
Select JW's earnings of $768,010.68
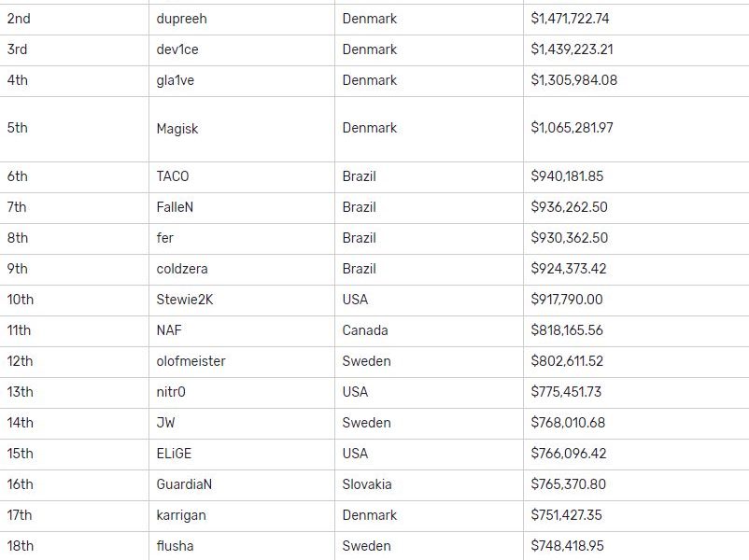[568, 423]
